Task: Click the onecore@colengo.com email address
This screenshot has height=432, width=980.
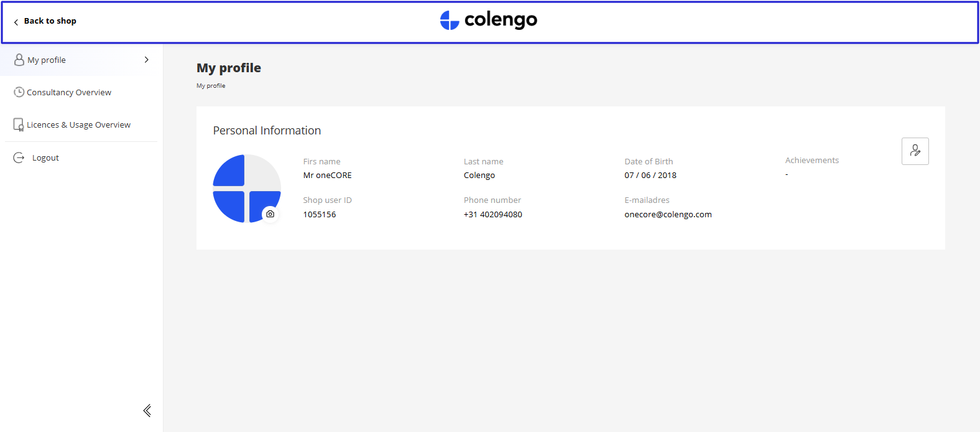Action: (668, 215)
